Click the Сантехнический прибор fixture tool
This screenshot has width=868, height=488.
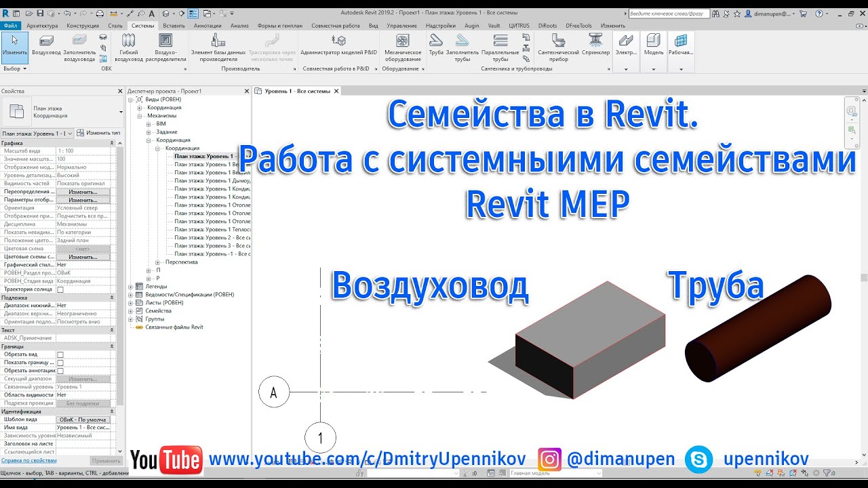(x=558, y=47)
